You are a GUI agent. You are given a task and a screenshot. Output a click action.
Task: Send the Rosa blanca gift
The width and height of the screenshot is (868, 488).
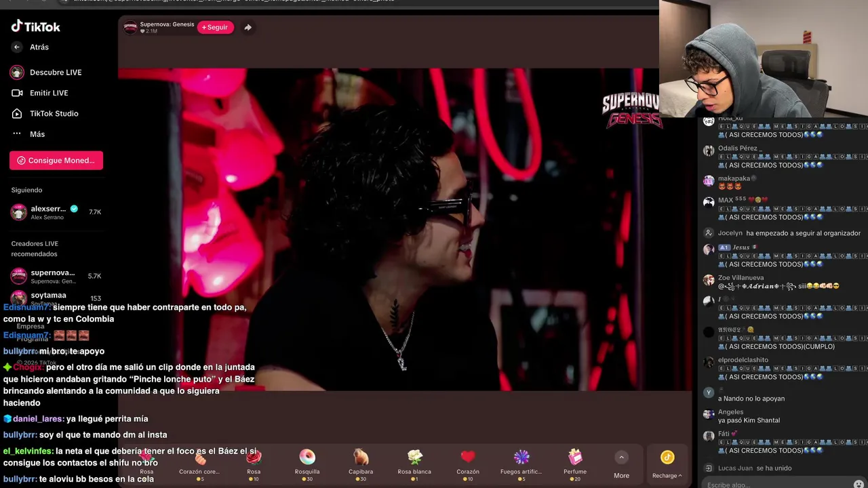pyautogui.click(x=414, y=464)
